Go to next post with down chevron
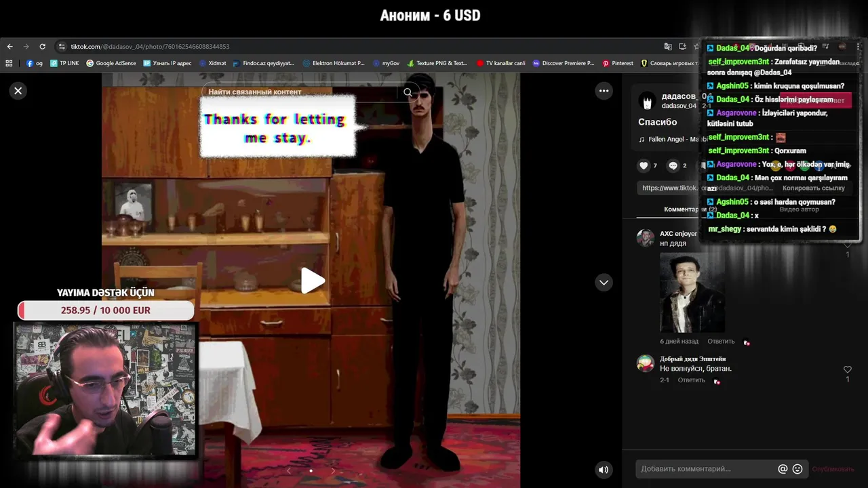868x488 pixels. pyautogui.click(x=604, y=283)
